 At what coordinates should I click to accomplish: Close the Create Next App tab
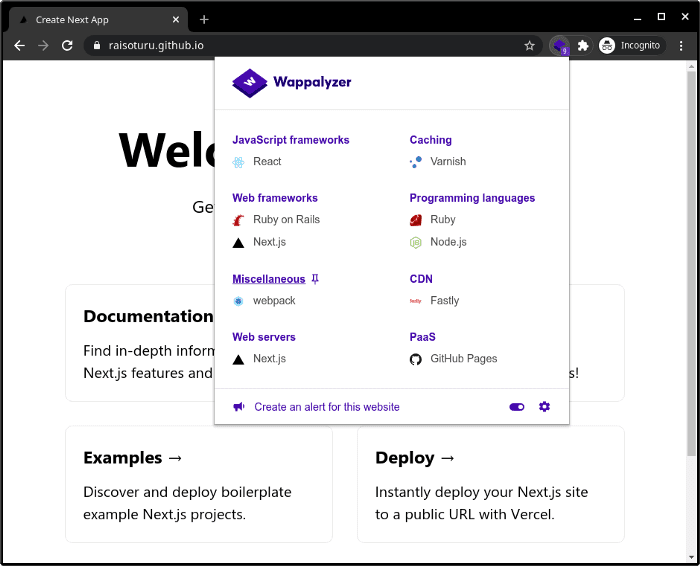[x=176, y=20]
